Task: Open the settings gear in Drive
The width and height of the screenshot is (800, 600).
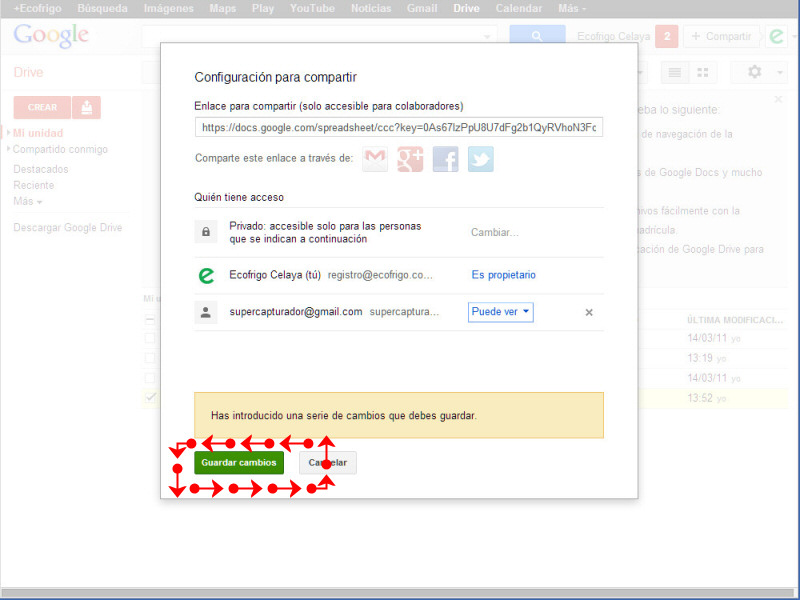Action: pos(755,72)
